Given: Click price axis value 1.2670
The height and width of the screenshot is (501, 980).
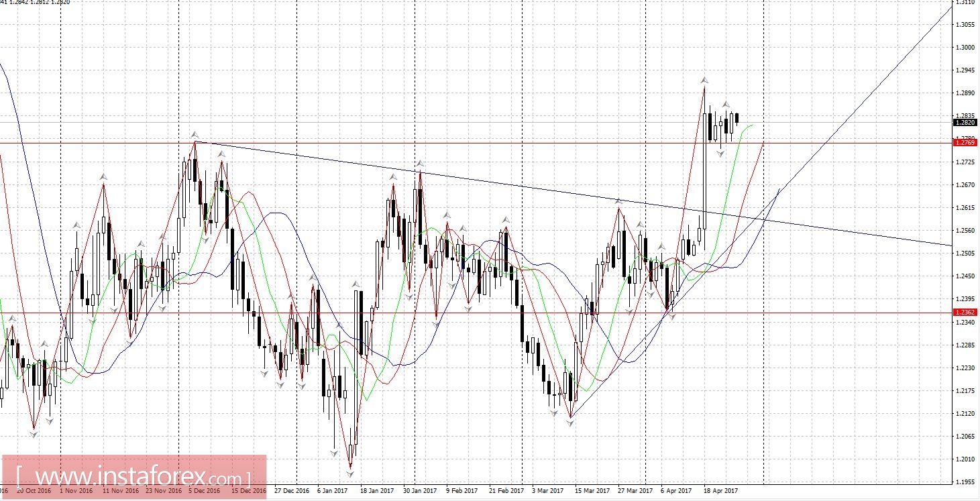Looking at the screenshot, I should (965, 185).
